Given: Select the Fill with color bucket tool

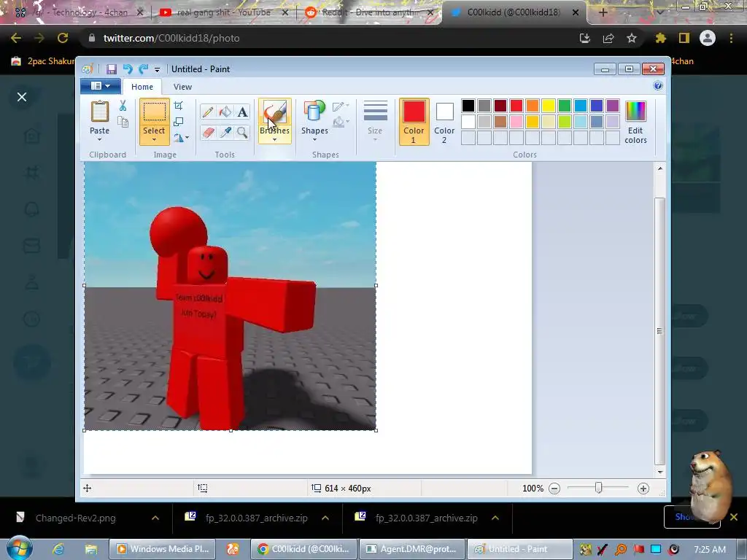Looking at the screenshot, I should pos(225,112).
